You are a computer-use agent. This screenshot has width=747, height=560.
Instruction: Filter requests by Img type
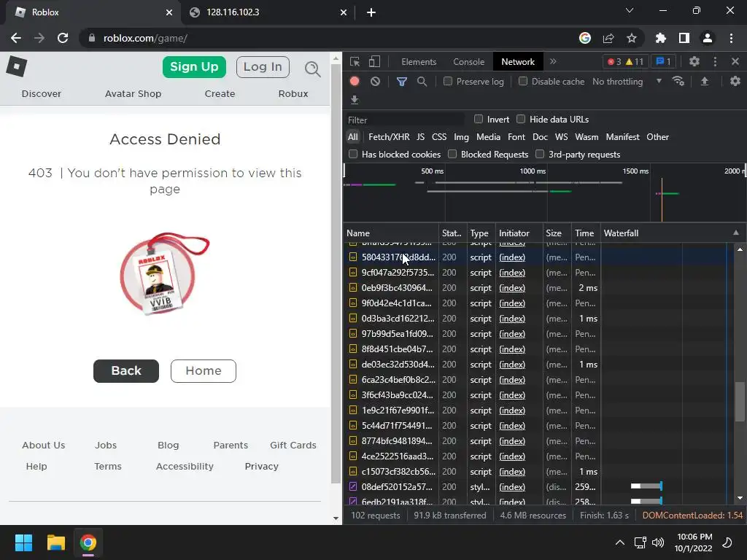[x=461, y=137]
